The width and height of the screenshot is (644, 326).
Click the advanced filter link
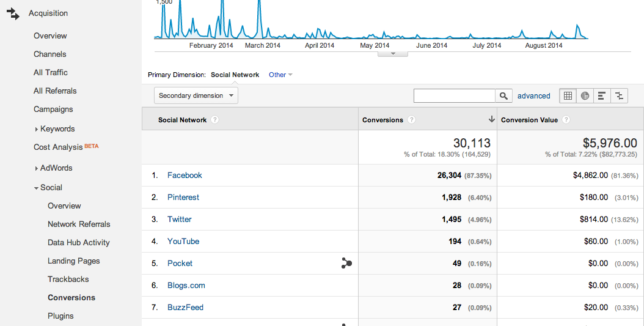(x=533, y=96)
